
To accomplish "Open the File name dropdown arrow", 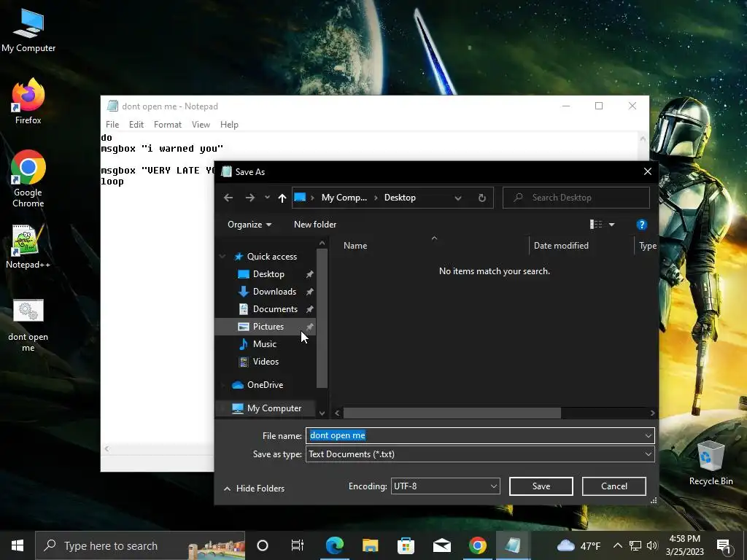I will pos(648,435).
